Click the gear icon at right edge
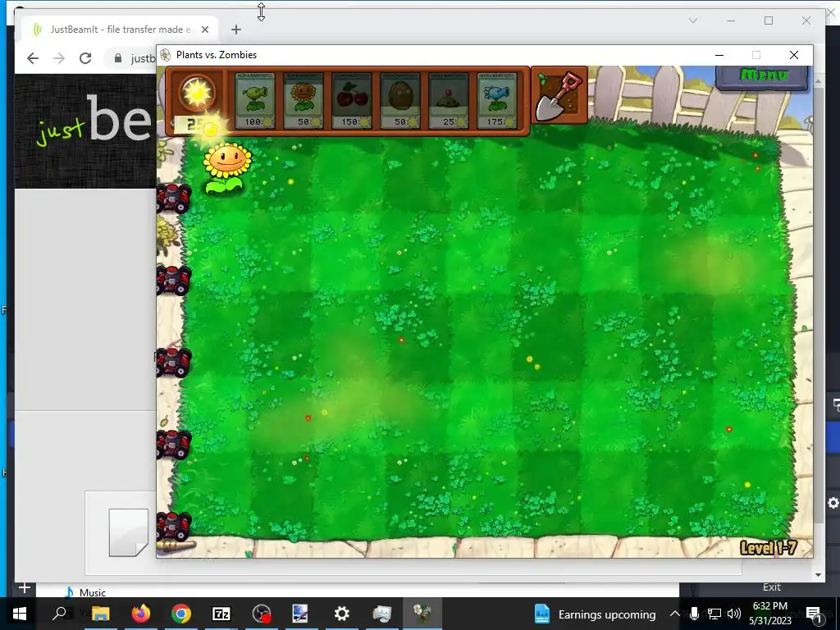Image resolution: width=840 pixels, height=630 pixels. point(833,503)
